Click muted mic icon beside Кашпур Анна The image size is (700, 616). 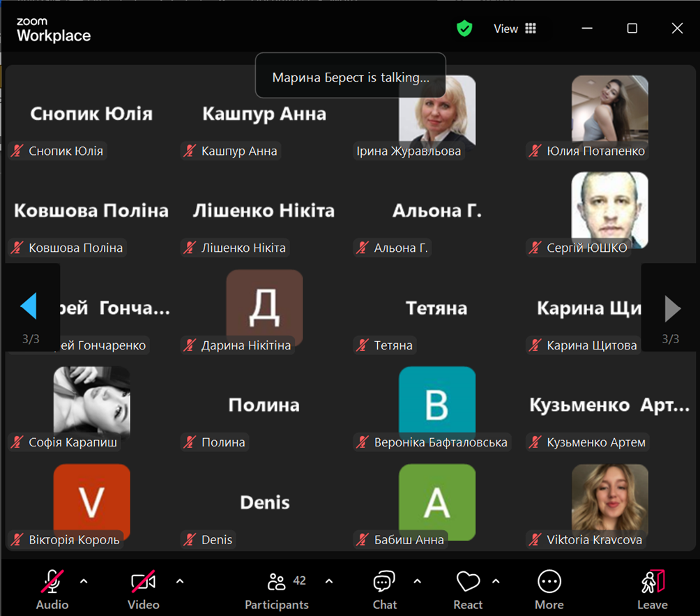190,151
